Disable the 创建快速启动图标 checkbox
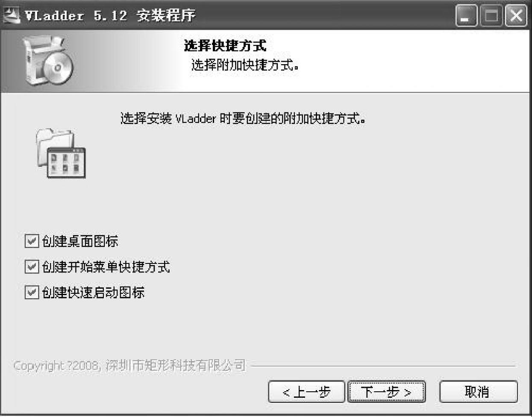The height and width of the screenshot is (417, 532). point(32,293)
